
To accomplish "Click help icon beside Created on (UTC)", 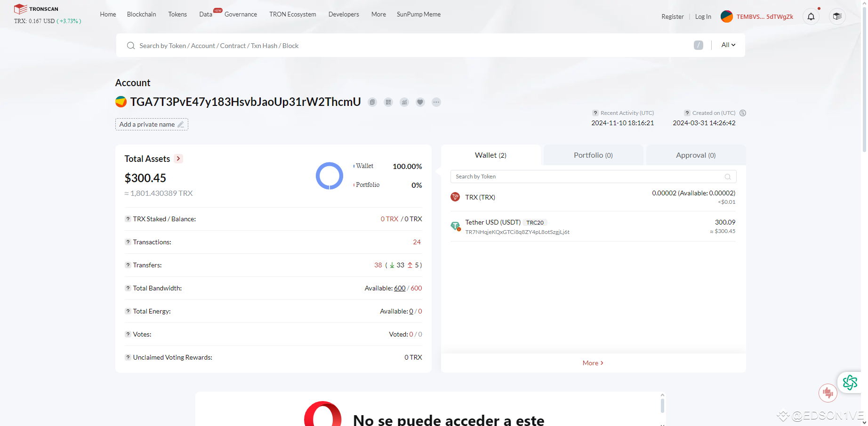I will coord(687,113).
